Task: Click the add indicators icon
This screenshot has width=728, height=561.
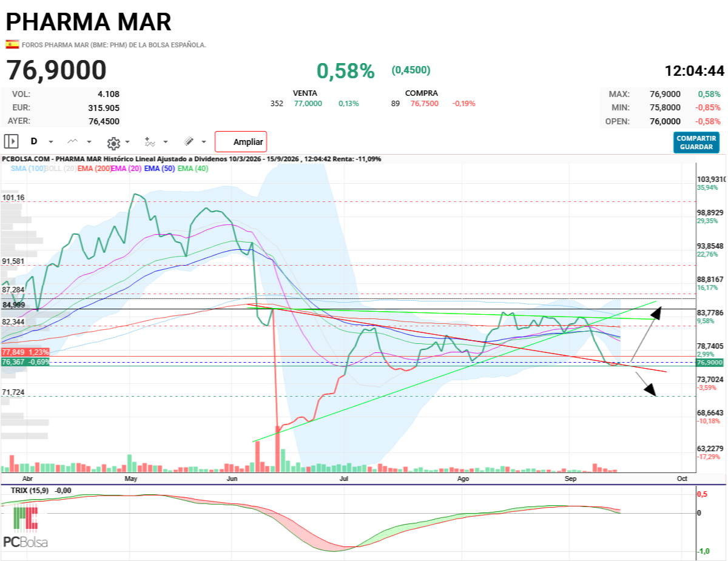Action: tap(150, 141)
